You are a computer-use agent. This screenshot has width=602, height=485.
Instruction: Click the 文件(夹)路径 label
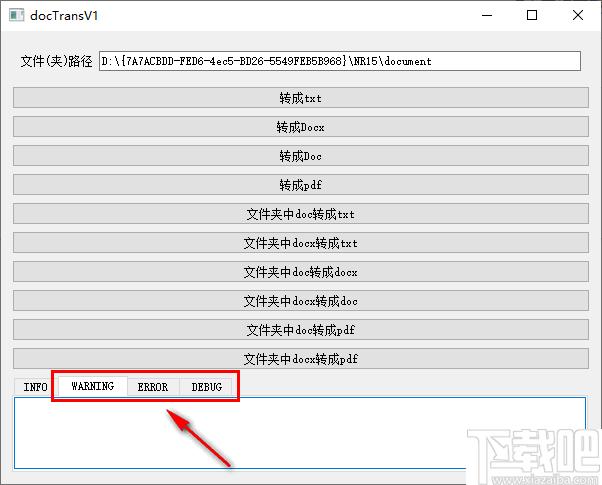pyautogui.click(x=56, y=61)
